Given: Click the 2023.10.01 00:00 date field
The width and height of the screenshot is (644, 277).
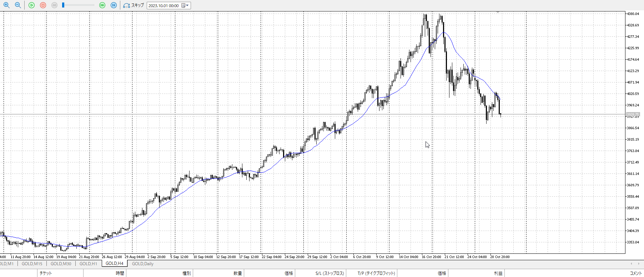Looking at the screenshot, I should tap(164, 6).
